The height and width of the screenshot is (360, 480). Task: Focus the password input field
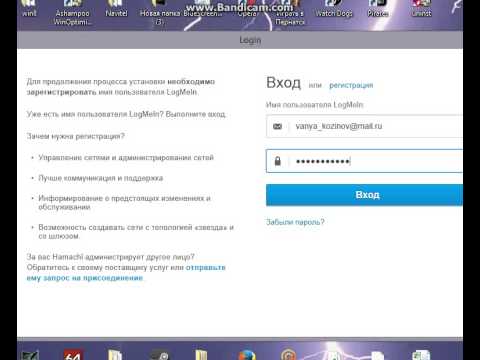click(364, 161)
